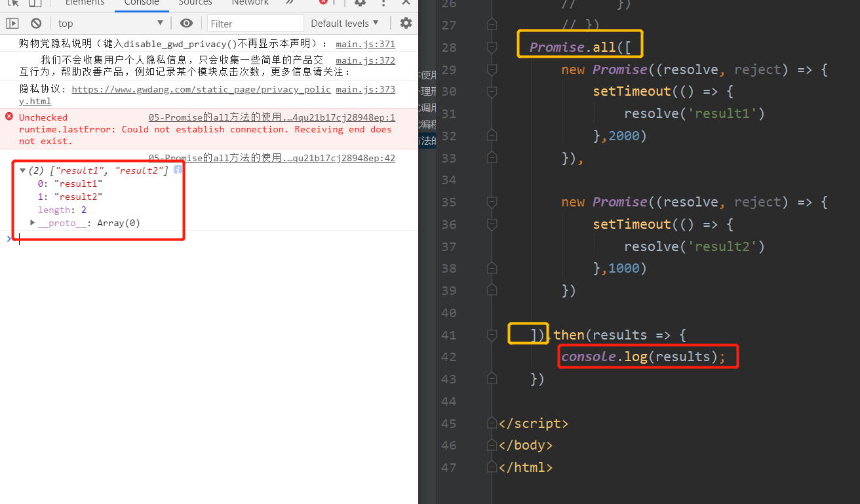Click the </script> tag on line 45

coord(534,423)
